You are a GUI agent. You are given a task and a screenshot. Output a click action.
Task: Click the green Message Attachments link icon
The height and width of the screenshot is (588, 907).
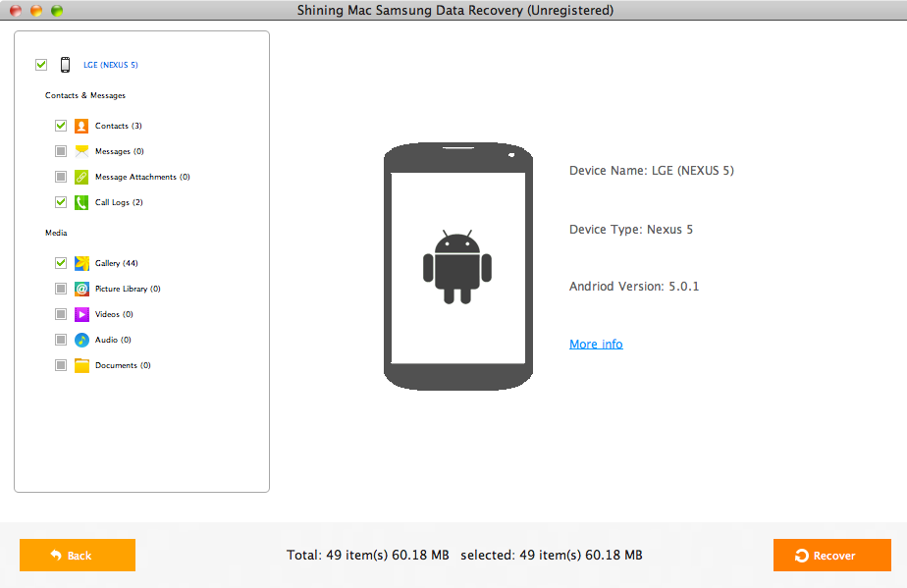click(81, 177)
